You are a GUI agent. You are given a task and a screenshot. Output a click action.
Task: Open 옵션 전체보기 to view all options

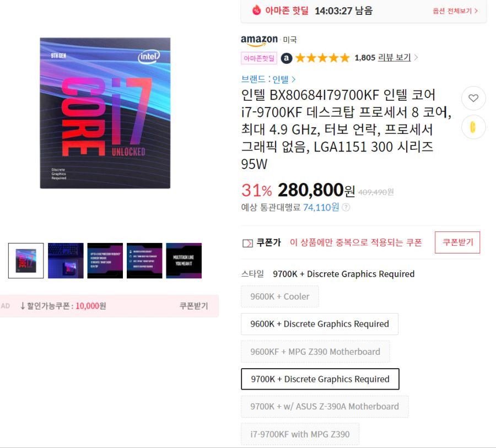click(x=455, y=11)
